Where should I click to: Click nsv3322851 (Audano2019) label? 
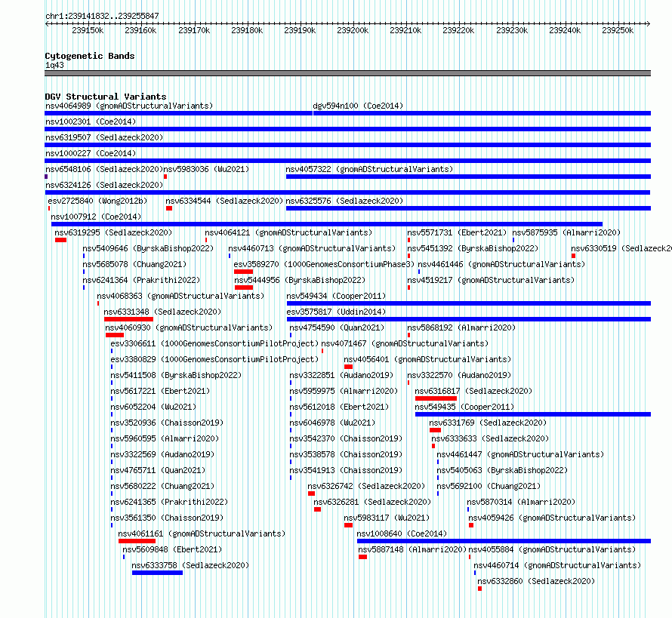[x=341, y=375]
